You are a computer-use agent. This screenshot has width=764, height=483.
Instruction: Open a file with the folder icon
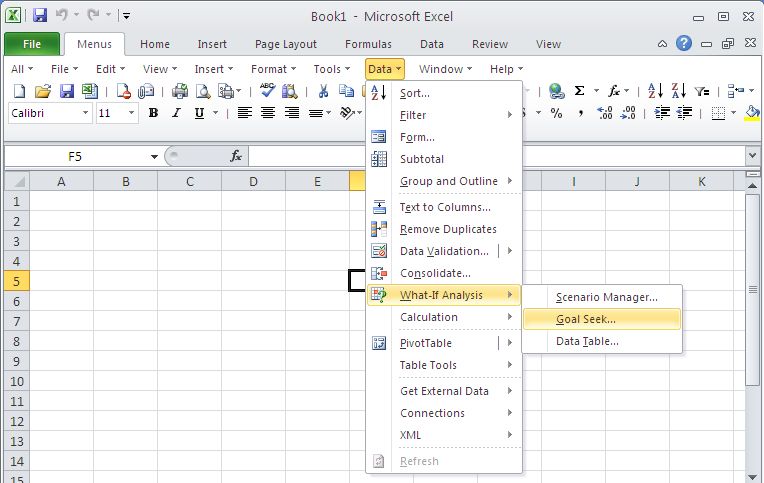pos(43,91)
